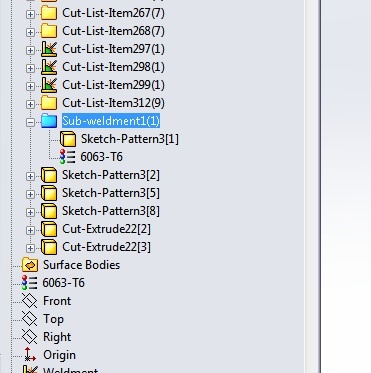Select the Right plane label
The height and width of the screenshot is (373, 371).
point(57,337)
